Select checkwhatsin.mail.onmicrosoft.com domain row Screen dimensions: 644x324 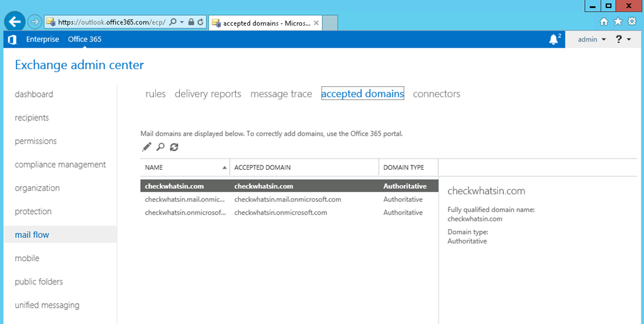point(289,199)
